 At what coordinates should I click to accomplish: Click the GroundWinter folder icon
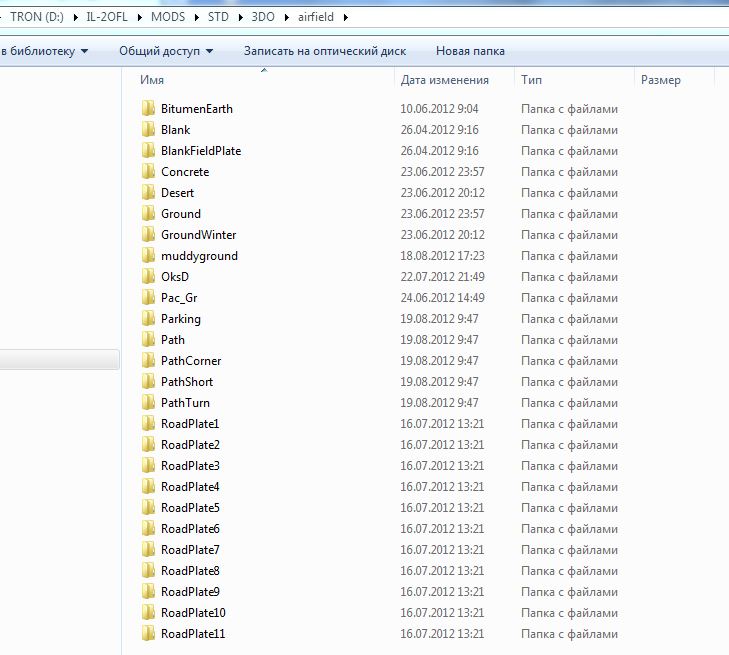pyautogui.click(x=148, y=234)
